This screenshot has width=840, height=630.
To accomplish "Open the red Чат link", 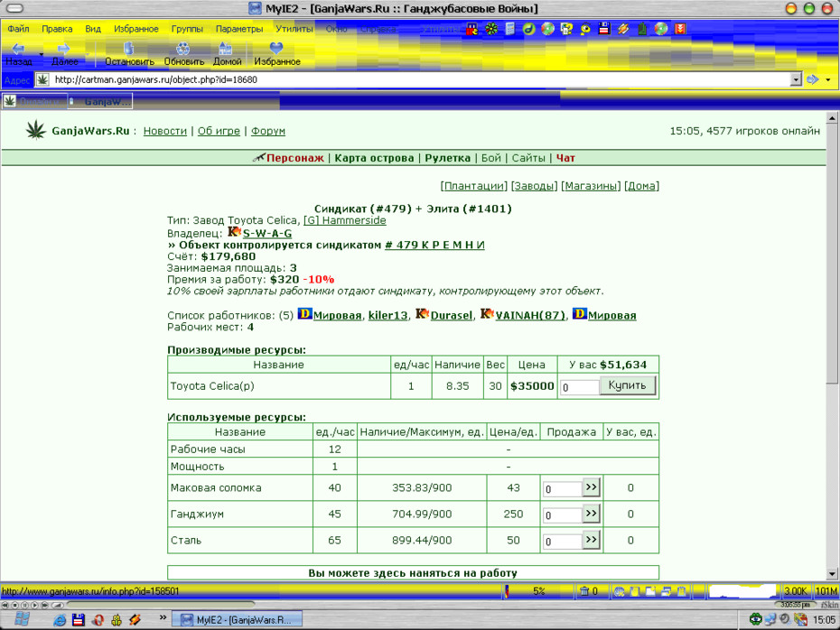I will 565,158.
